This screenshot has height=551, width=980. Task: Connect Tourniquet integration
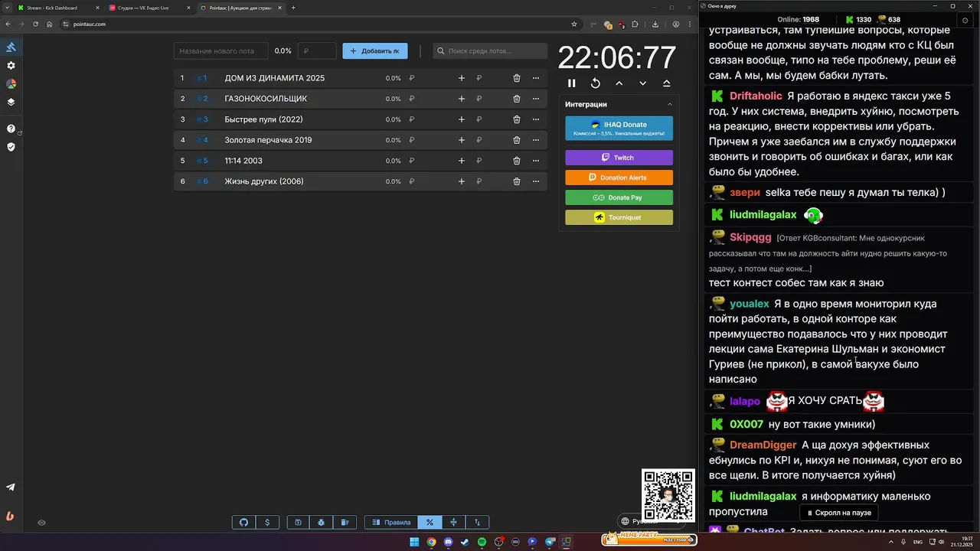pos(619,217)
